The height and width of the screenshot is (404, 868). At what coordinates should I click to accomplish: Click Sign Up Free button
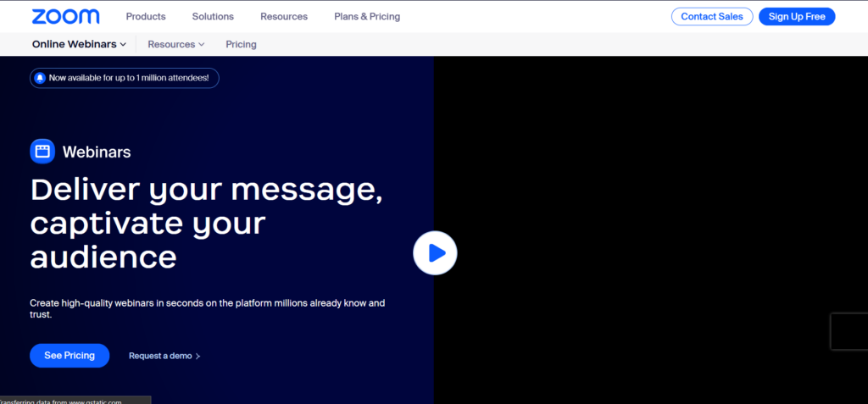[x=797, y=17]
